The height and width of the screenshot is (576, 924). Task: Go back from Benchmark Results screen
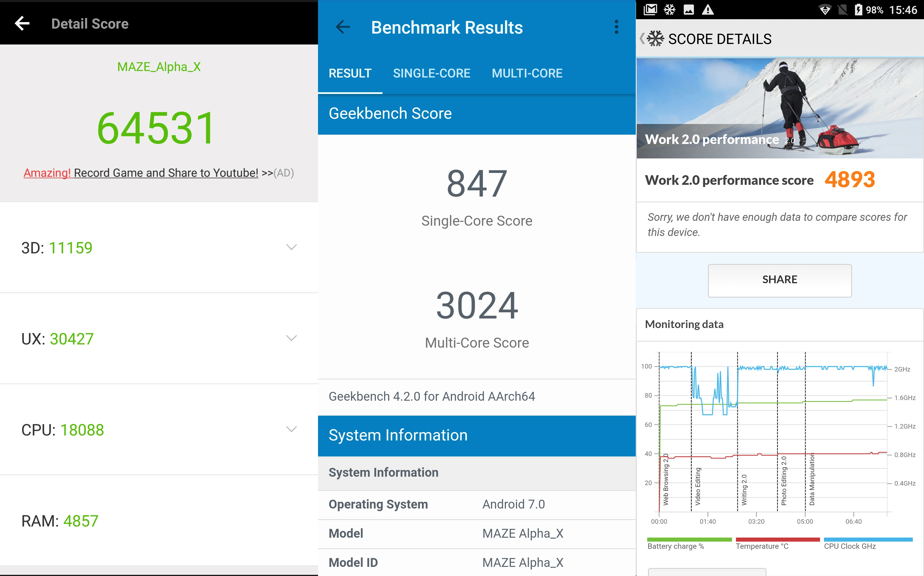click(343, 27)
